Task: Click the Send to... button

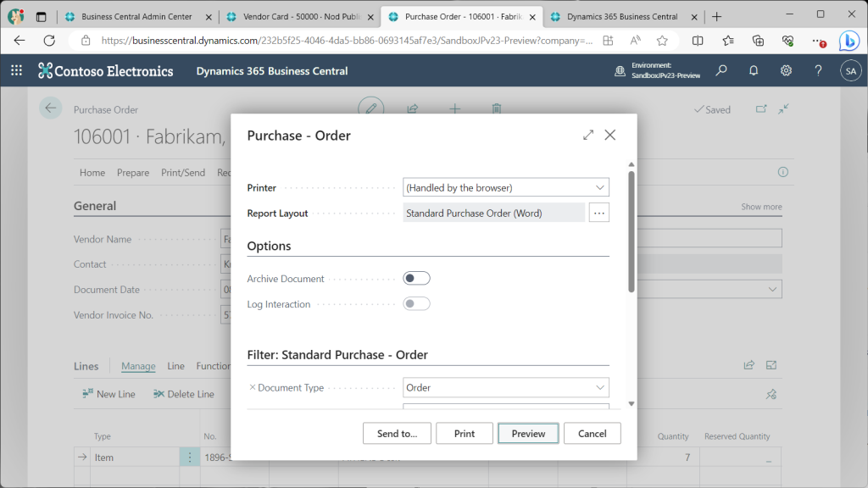Action: [397, 433]
